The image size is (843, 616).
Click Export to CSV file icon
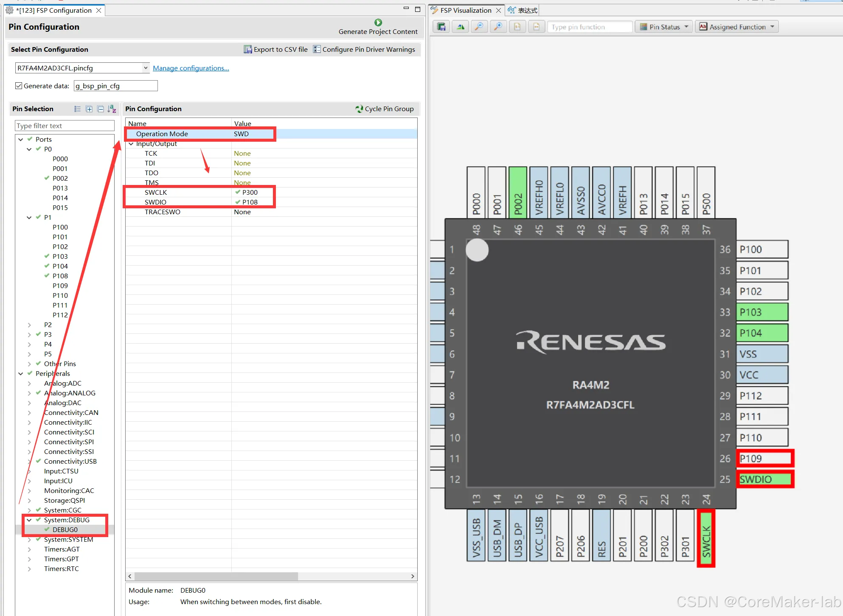(247, 49)
